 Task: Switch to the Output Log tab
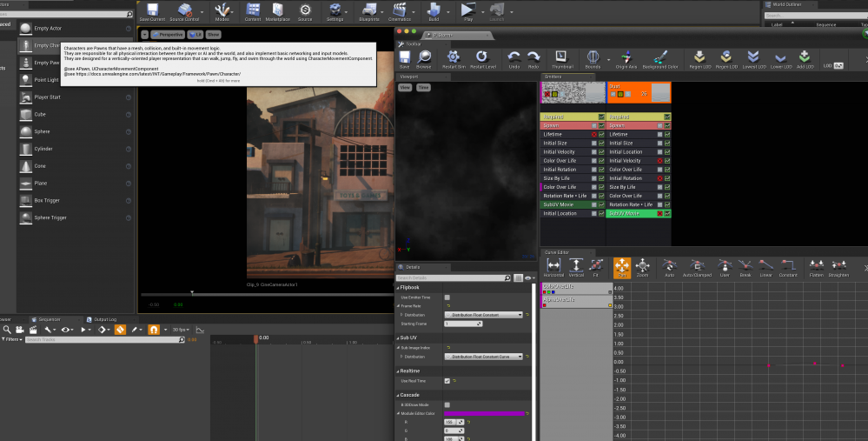pos(103,318)
